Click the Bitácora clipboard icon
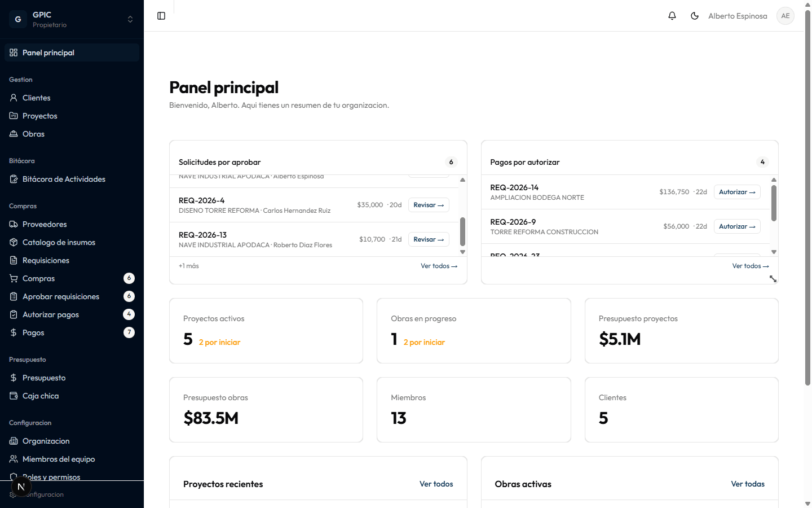Screen dimensions: 812x508 coord(14,179)
